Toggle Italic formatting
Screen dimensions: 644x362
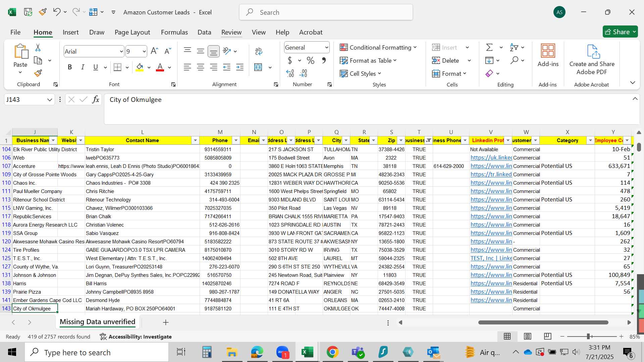[x=83, y=67]
